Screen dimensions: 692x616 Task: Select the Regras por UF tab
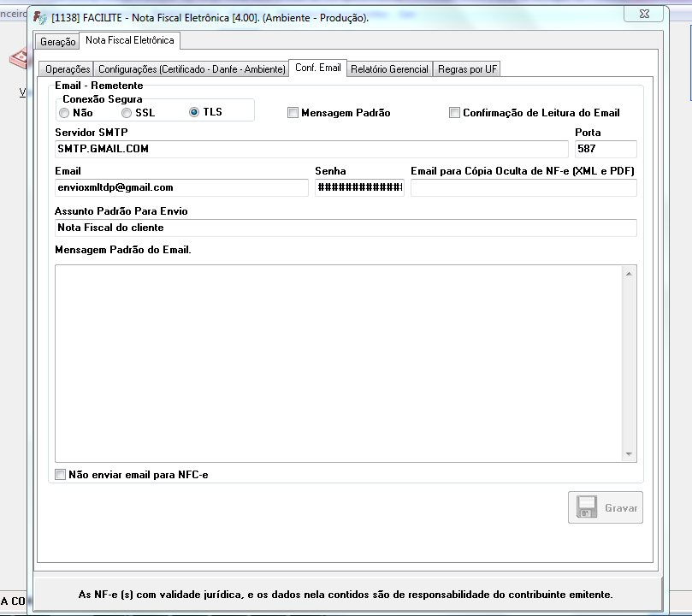468,69
